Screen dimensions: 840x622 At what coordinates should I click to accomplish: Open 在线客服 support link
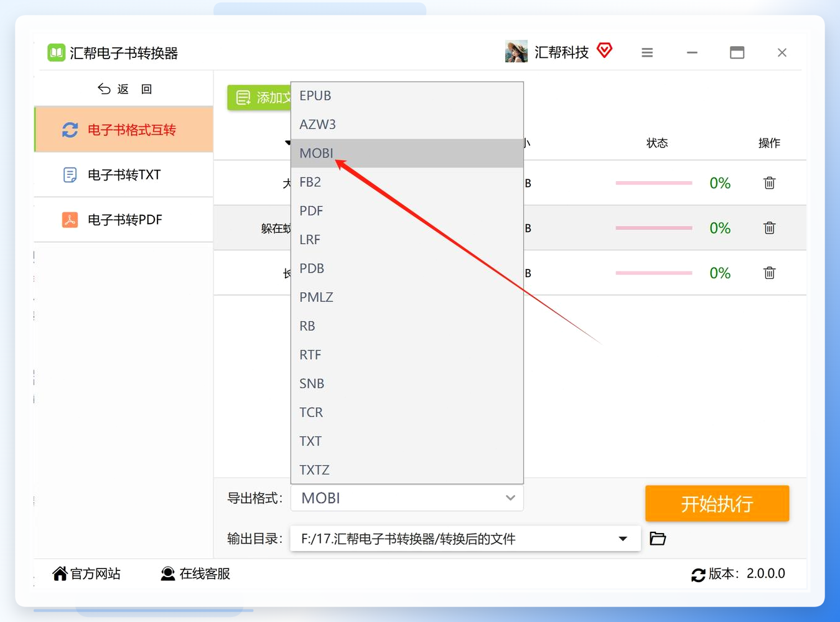(x=195, y=573)
